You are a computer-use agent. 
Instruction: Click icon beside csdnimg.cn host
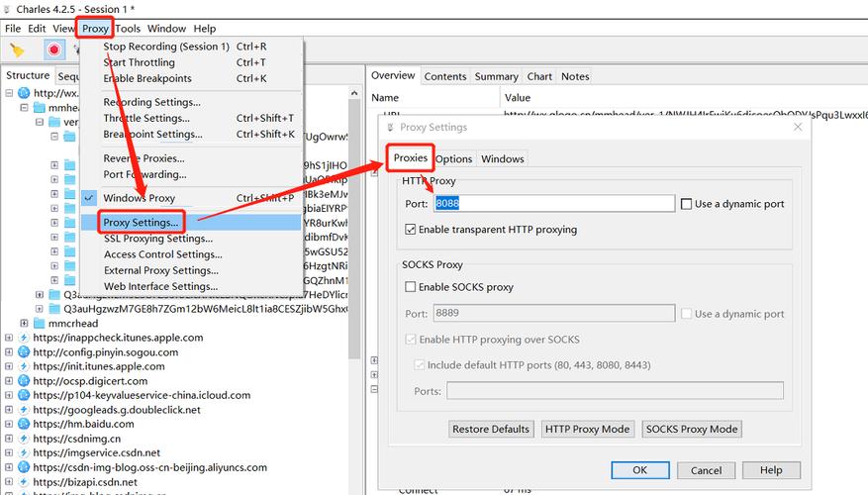tap(24, 439)
